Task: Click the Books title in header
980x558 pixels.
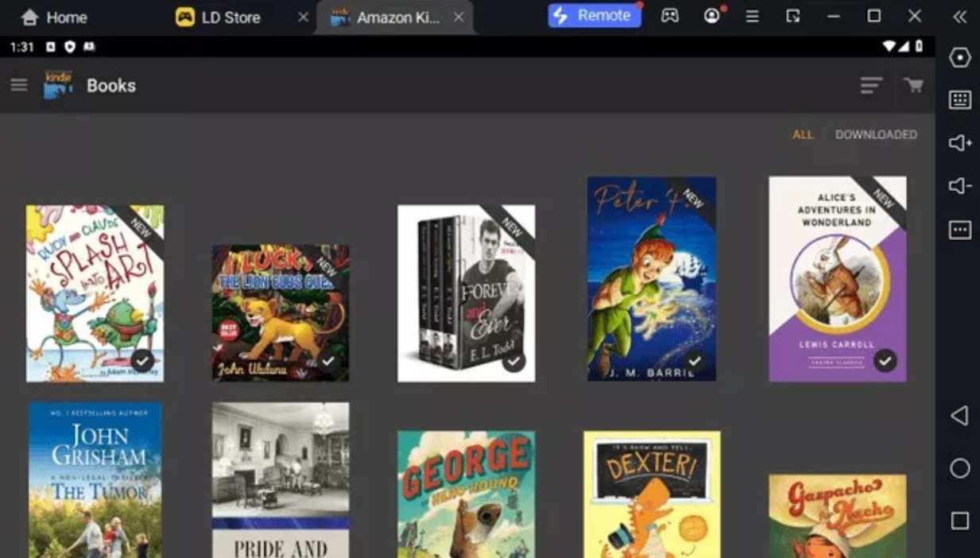Action: (111, 85)
